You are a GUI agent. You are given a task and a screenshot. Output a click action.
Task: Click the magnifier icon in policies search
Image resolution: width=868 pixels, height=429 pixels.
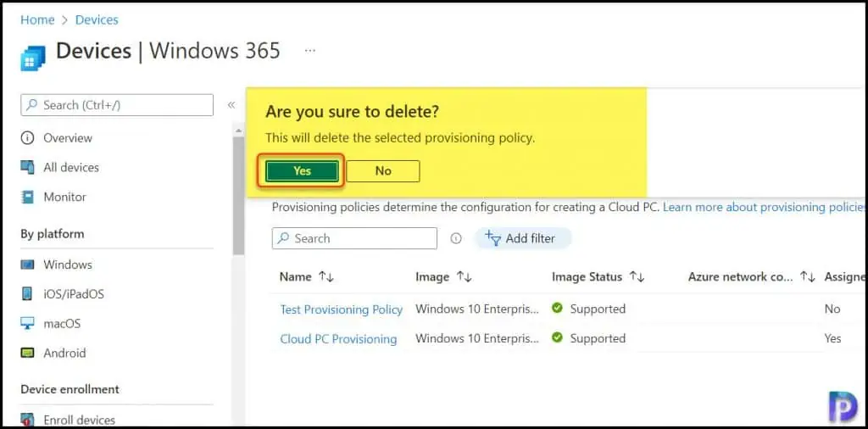tap(283, 238)
